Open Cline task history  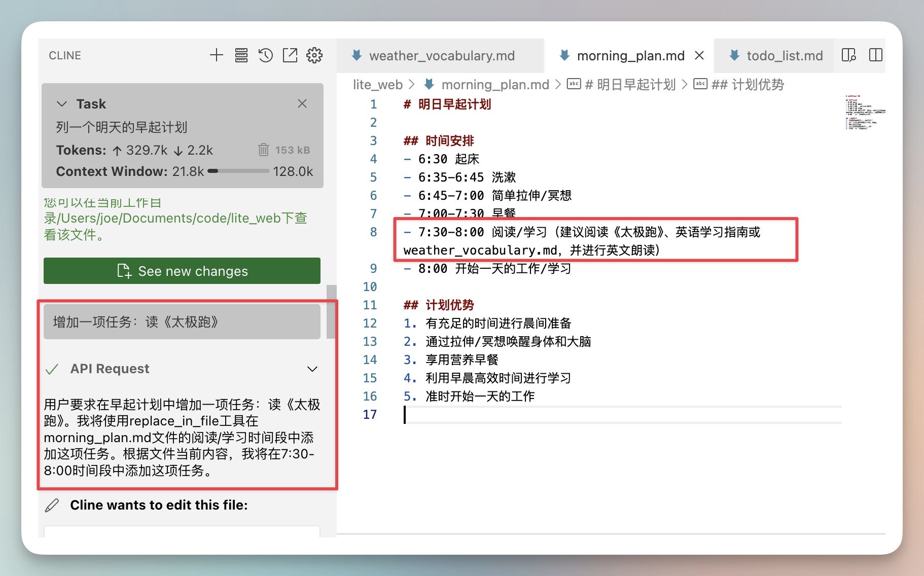tap(266, 55)
